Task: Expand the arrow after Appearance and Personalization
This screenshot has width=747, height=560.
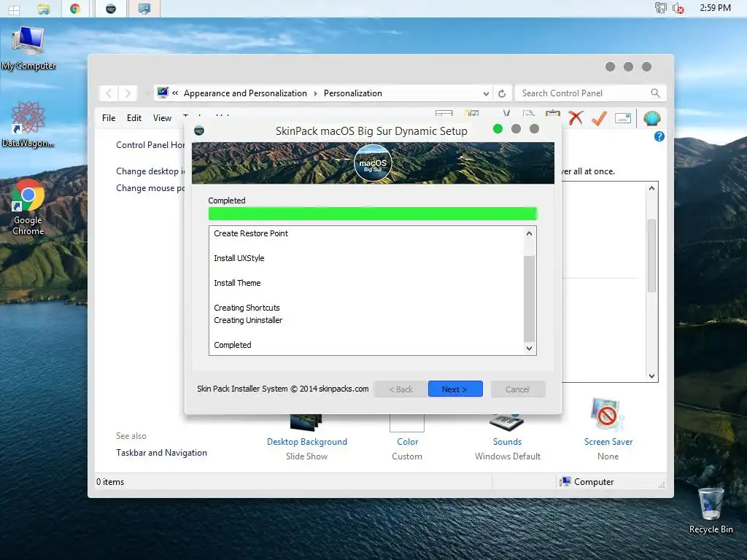Action: (315, 93)
